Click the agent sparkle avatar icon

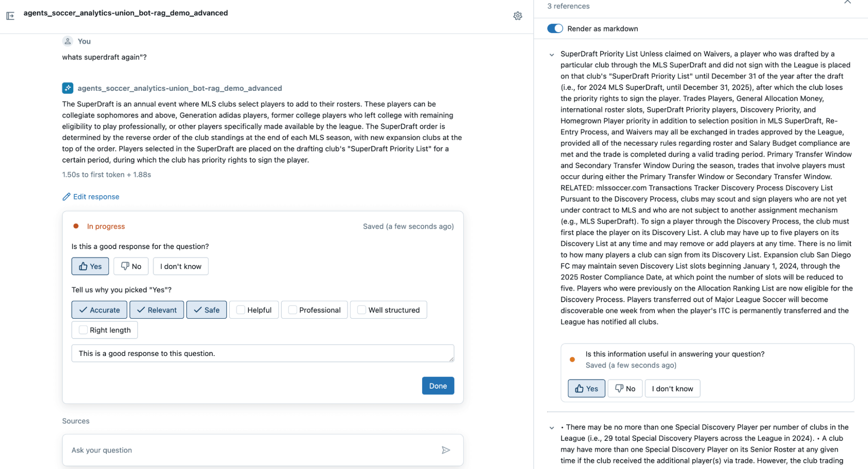click(x=68, y=88)
